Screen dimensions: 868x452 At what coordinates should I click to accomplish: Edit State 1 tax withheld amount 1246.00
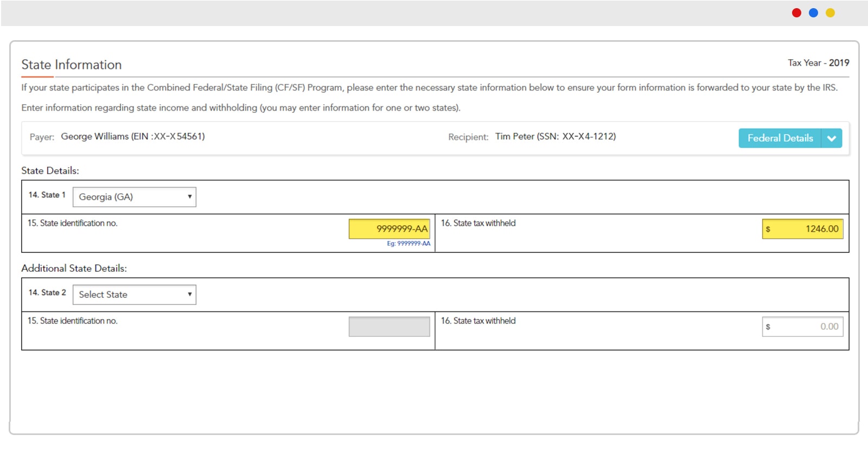803,229
